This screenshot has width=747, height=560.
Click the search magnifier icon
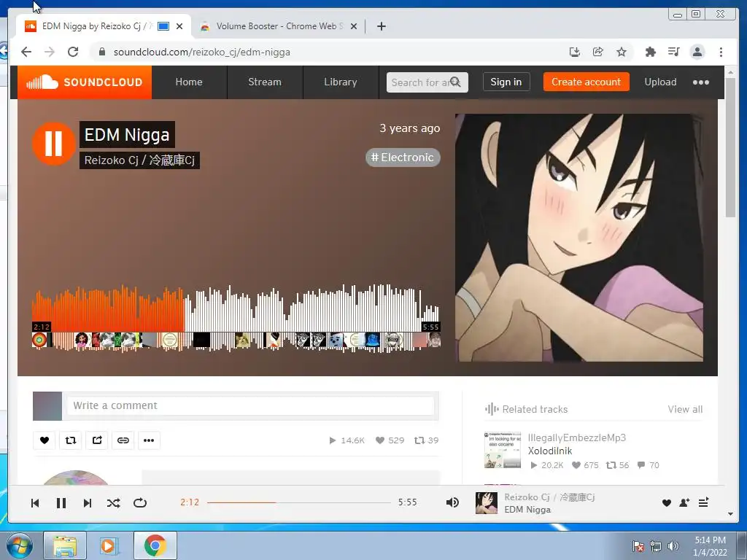point(456,82)
